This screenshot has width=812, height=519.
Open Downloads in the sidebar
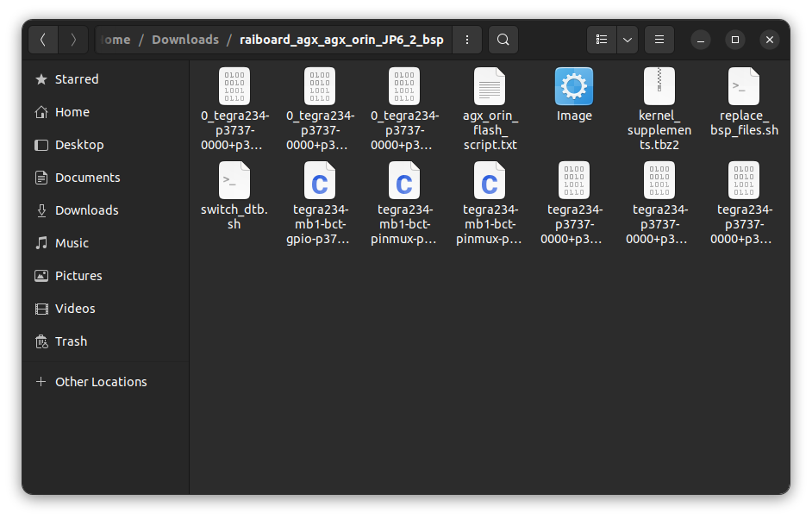pyautogui.click(x=106, y=210)
